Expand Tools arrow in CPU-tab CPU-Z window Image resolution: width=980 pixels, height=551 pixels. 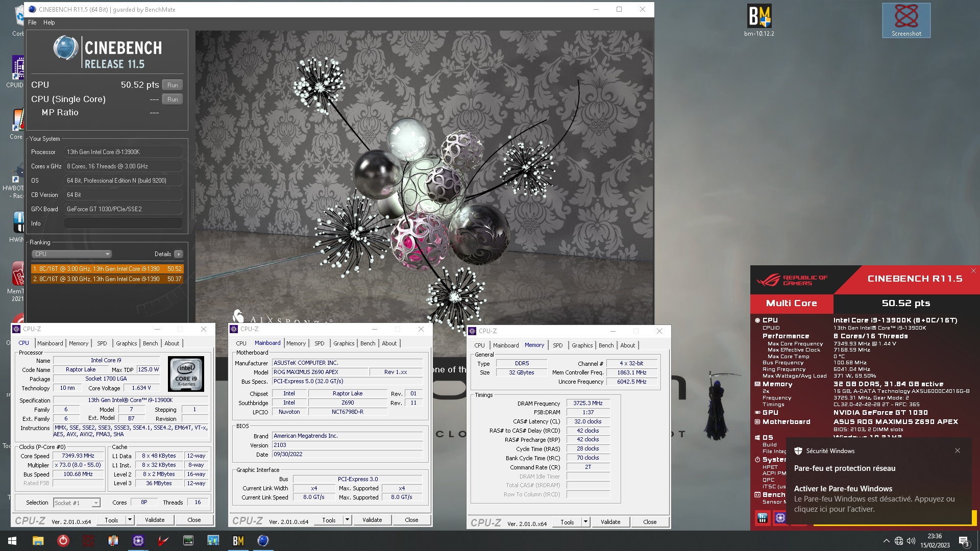[x=130, y=520]
